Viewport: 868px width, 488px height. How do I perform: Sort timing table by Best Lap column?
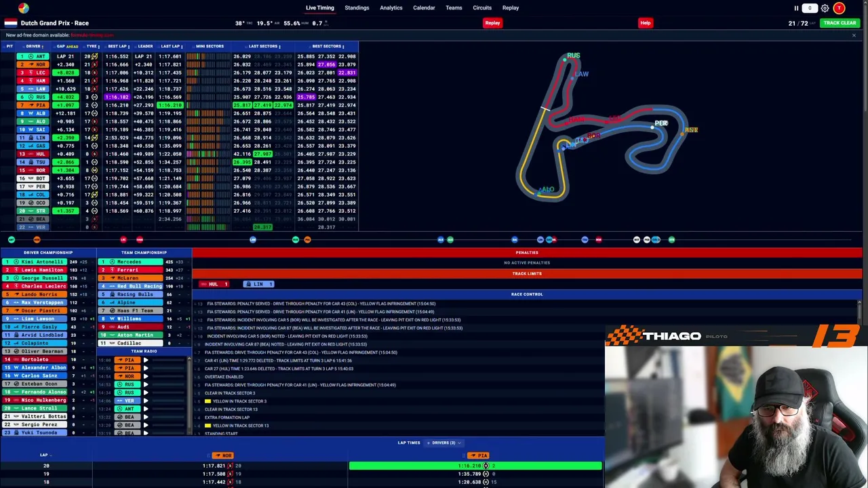tap(118, 46)
